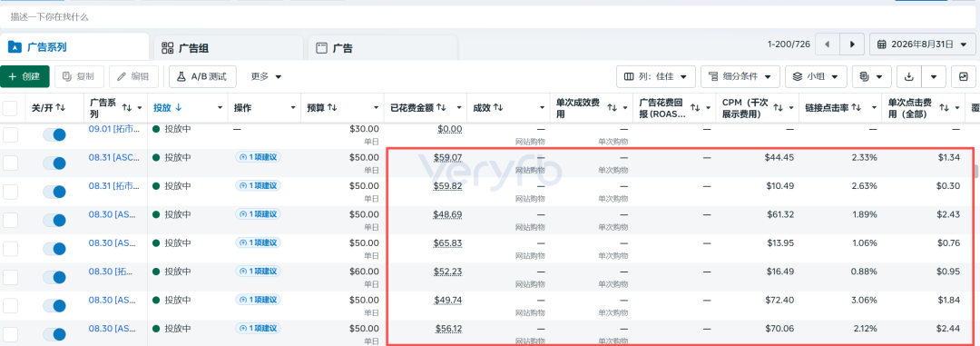This screenshot has width=980, height=346.
Task: Click the export download icon
Action: coord(909,76)
